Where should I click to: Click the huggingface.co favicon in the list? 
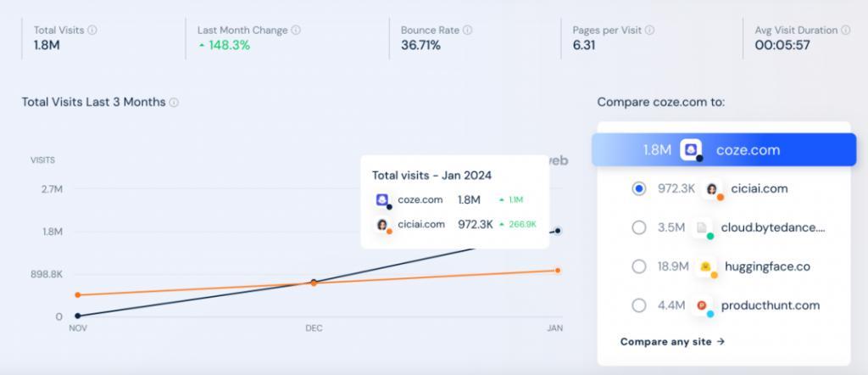[705, 267]
